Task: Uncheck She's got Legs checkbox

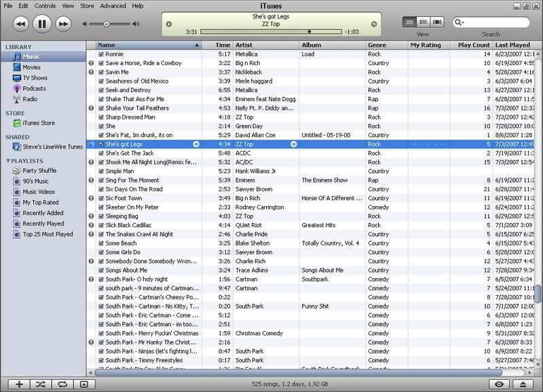Action: (x=101, y=144)
